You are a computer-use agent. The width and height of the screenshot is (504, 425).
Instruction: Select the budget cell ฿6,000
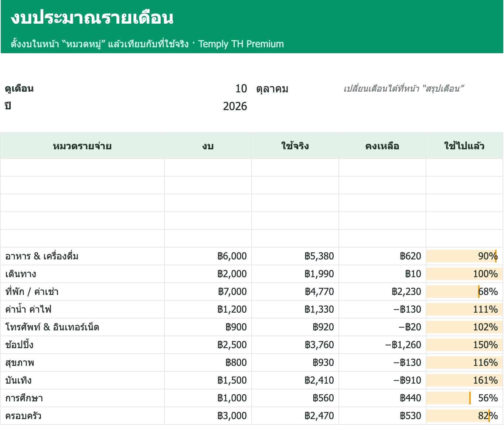click(x=208, y=256)
